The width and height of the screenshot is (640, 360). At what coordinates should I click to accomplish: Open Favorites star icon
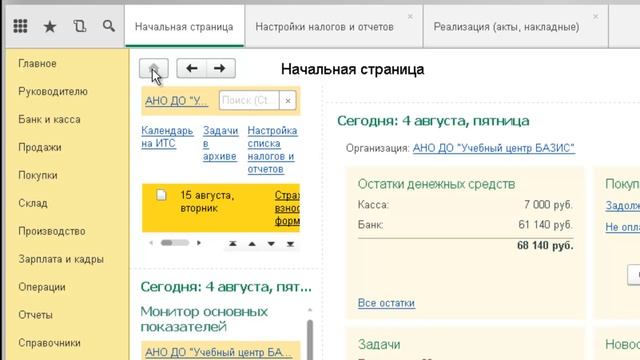click(50, 27)
